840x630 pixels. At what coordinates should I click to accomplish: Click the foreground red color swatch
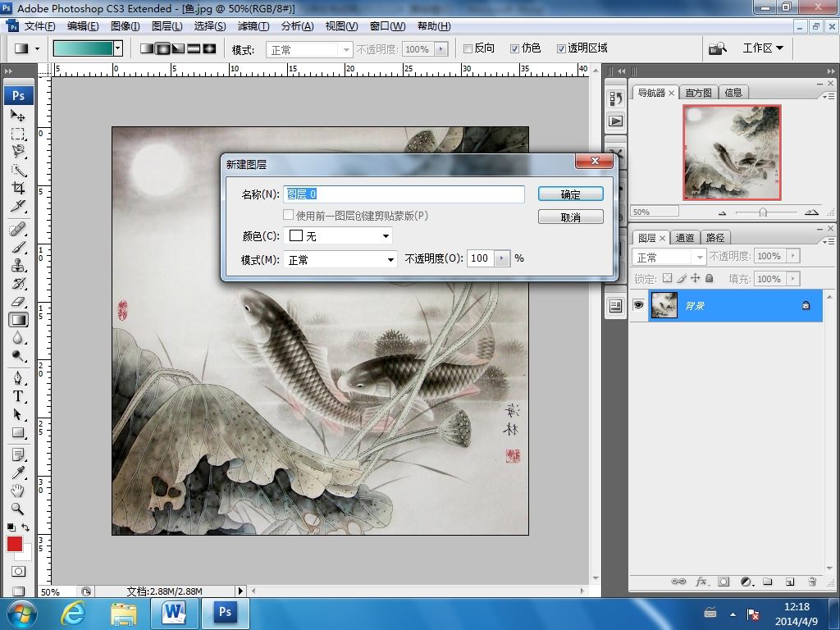15,544
